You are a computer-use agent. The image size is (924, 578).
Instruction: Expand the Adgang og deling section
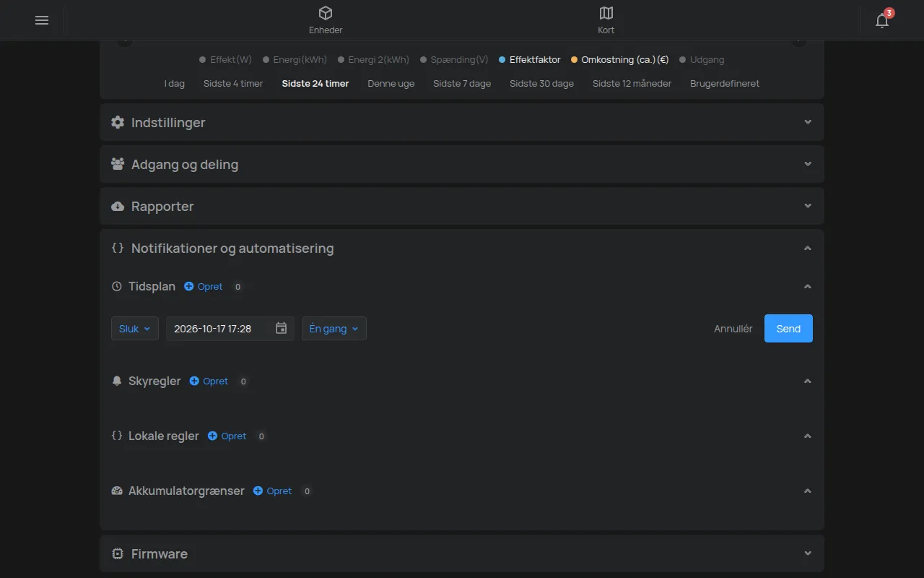tap(462, 165)
